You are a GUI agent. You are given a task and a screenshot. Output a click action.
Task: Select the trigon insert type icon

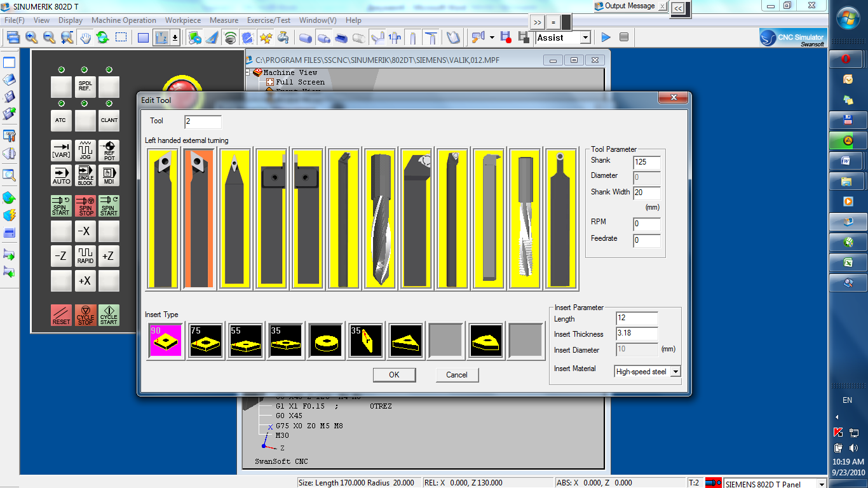(x=486, y=341)
